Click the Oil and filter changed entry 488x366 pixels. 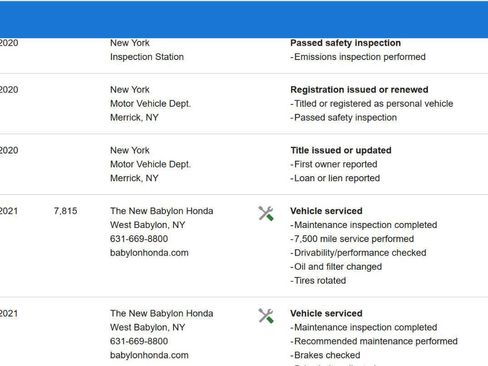tap(336, 267)
